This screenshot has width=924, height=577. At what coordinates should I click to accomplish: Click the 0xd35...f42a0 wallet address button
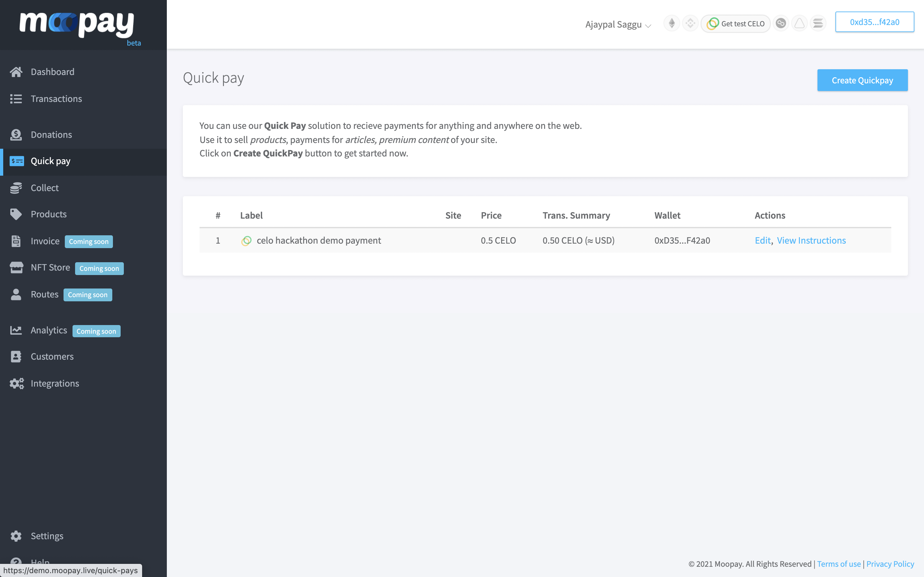(874, 22)
